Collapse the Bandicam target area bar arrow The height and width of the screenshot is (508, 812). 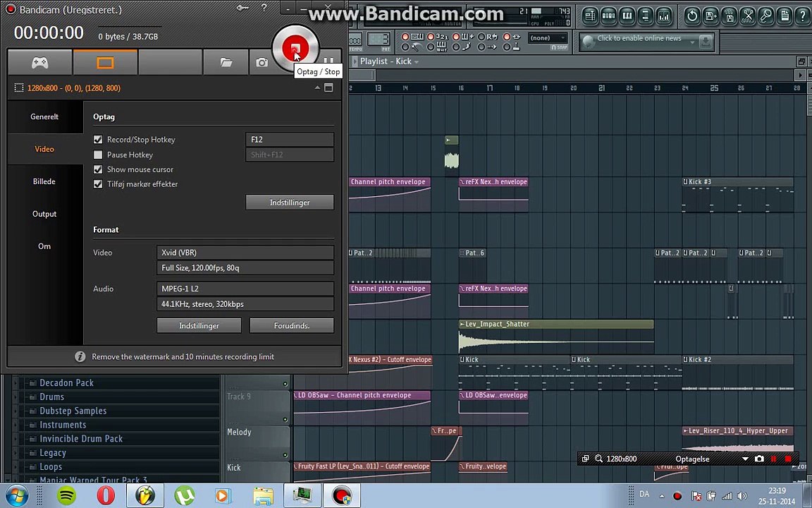(x=317, y=87)
